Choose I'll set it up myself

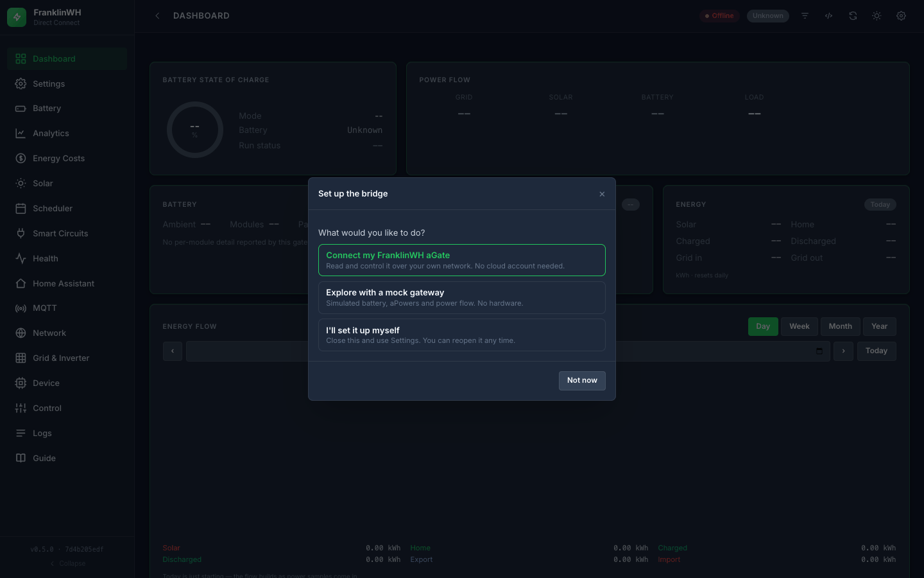[462, 335]
